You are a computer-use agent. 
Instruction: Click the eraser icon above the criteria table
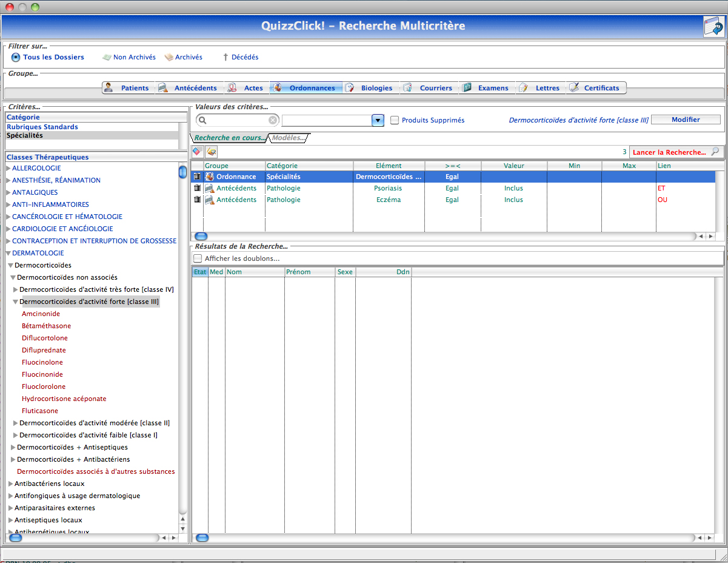pos(198,152)
